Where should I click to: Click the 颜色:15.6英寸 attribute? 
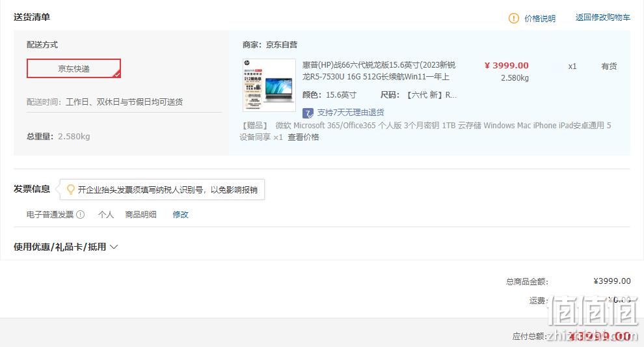[329, 95]
